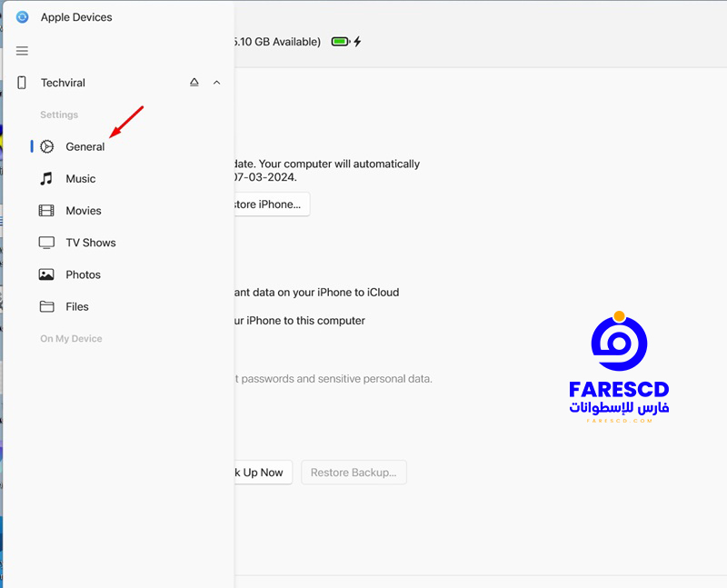The width and height of the screenshot is (727, 588).
Task: Click the 'data on your iPhone to iCloud' text
Action: pos(326,292)
